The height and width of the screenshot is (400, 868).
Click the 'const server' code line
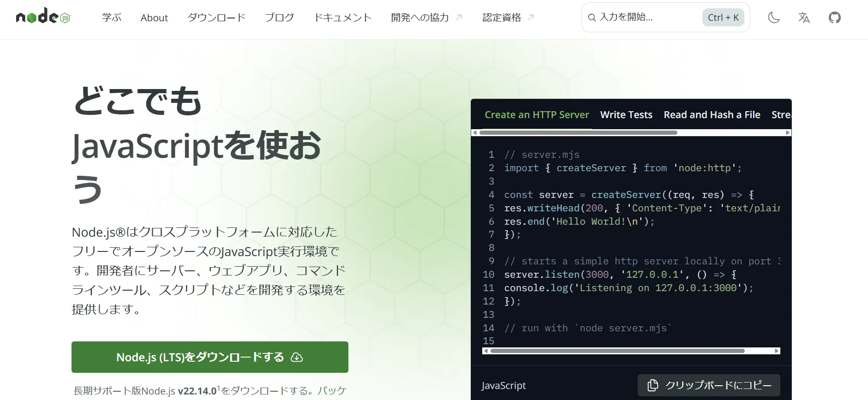629,195
